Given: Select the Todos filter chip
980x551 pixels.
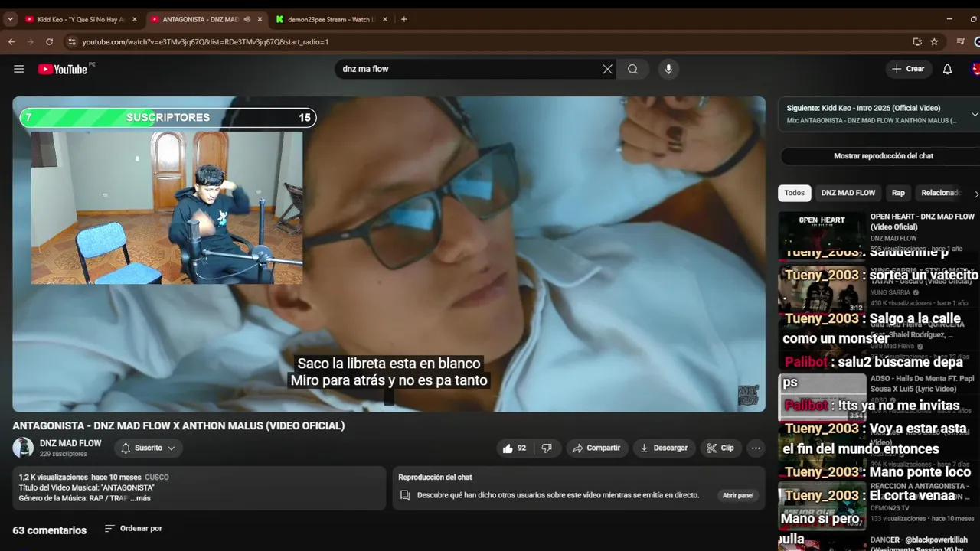Looking at the screenshot, I should coord(795,193).
